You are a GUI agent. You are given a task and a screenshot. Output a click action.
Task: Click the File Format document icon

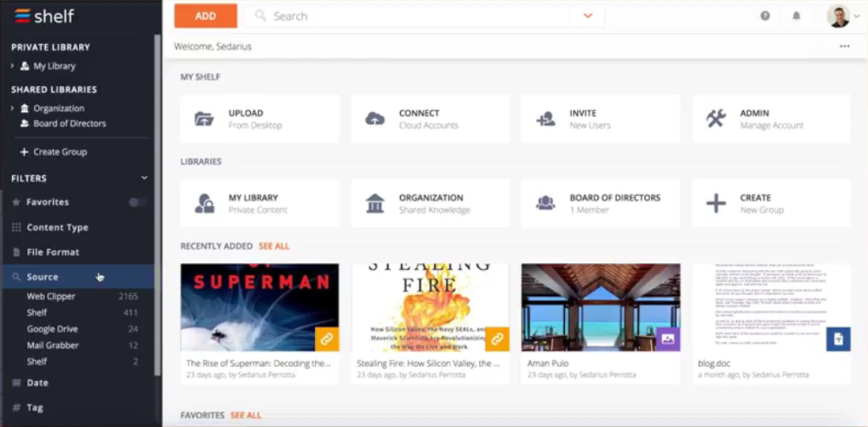pos(16,252)
